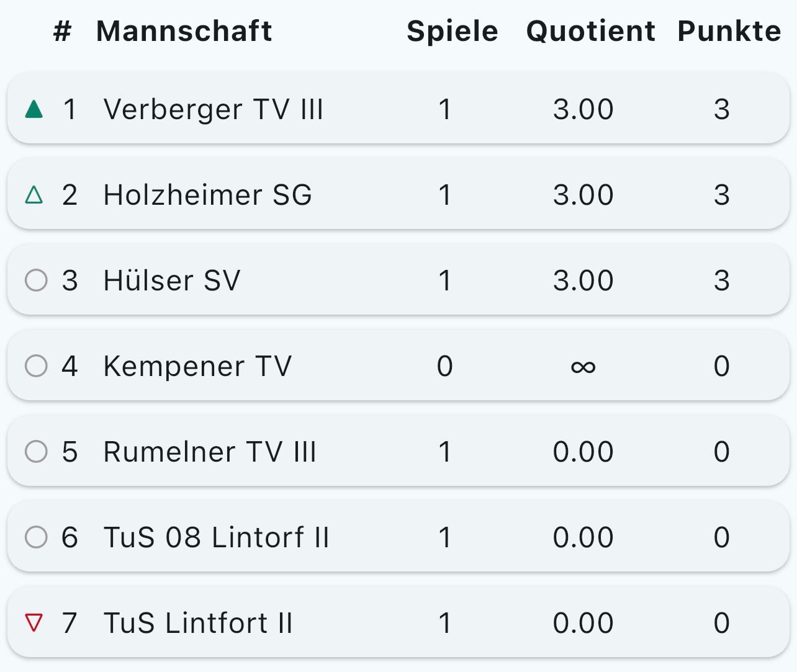Click the circle icon beside TuS 08 Lintorf II

(36, 537)
